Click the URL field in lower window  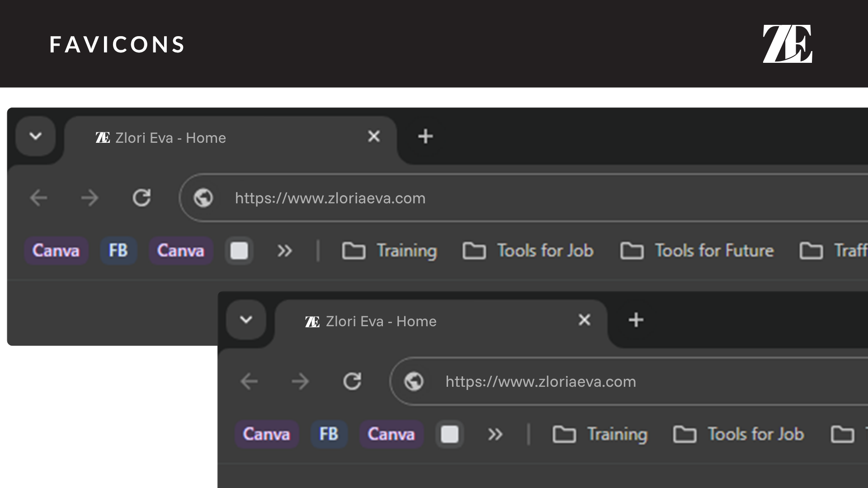point(588,381)
